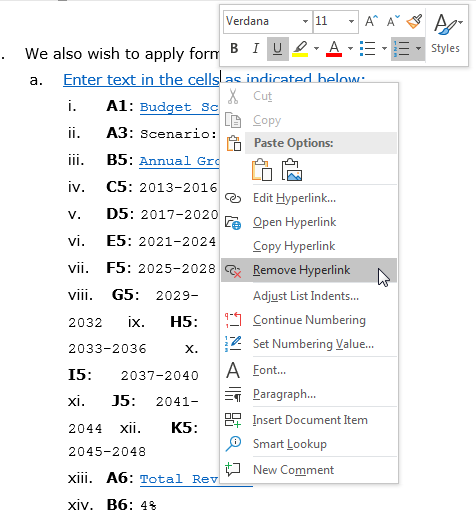Toggle Italic formatting
476x522 pixels.
[x=256, y=49]
